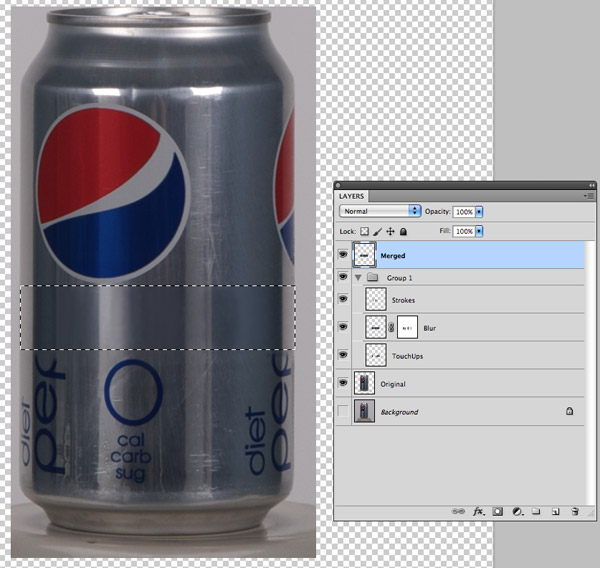This screenshot has height=568, width=600.
Task: Hide the Strokes layer
Action: pyautogui.click(x=343, y=299)
